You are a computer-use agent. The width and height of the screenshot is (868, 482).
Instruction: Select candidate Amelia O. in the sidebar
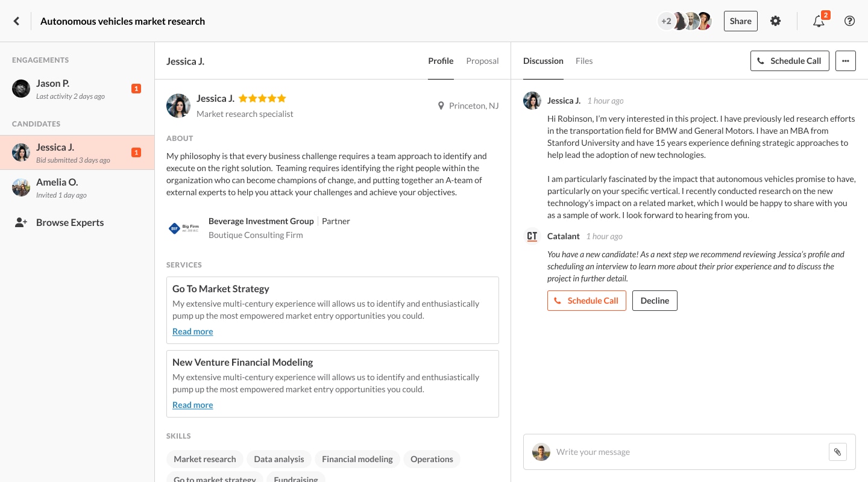[57, 187]
